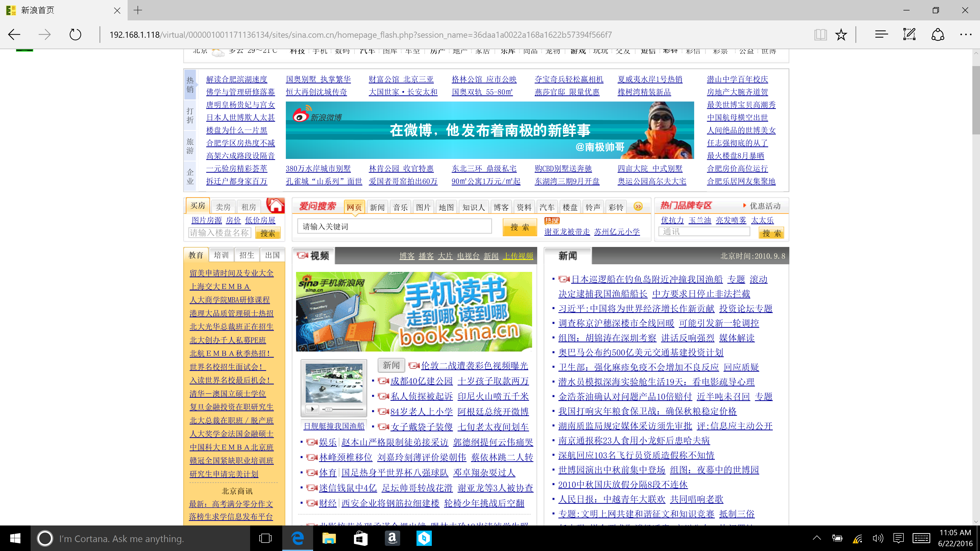980x551 pixels.
Task: Play the video thumbnail player
Action: pyautogui.click(x=312, y=409)
